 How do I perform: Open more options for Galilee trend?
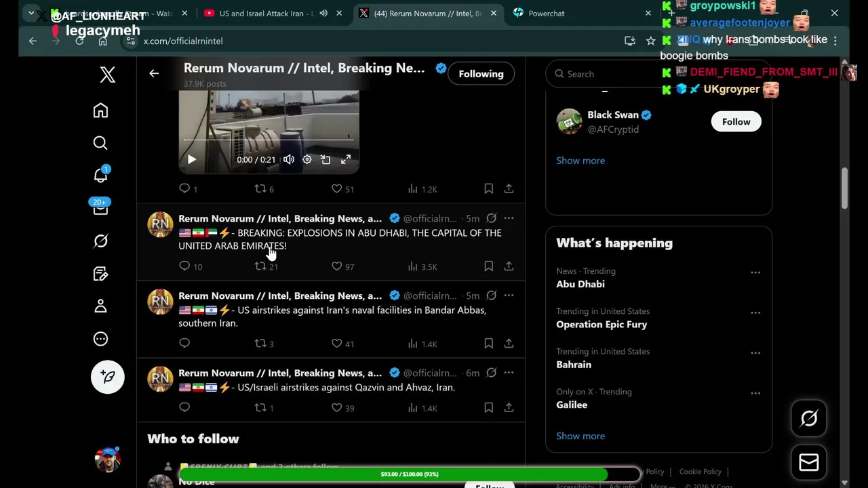coord(755,393)
